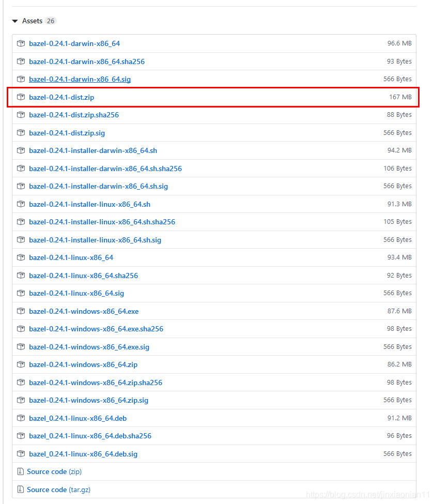
Task: Click file-zip icon beside Source code (zip)
Action: pyautogui.click(x=21, y=471)
